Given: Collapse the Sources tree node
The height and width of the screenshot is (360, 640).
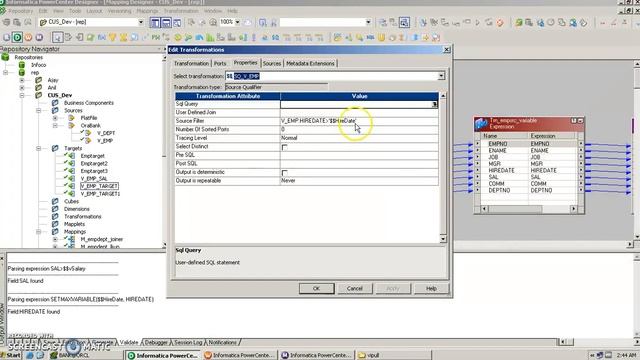Looking at the screenshot, I should [39, 111].
